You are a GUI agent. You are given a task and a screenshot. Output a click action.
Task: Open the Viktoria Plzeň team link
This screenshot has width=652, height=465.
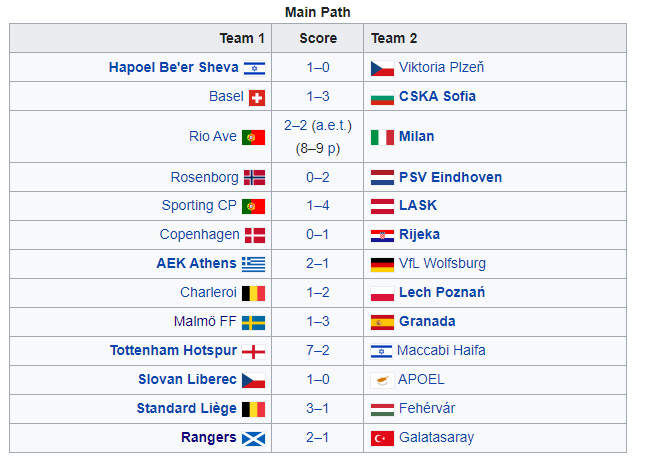pyautogui.click(x=441, y=67)
